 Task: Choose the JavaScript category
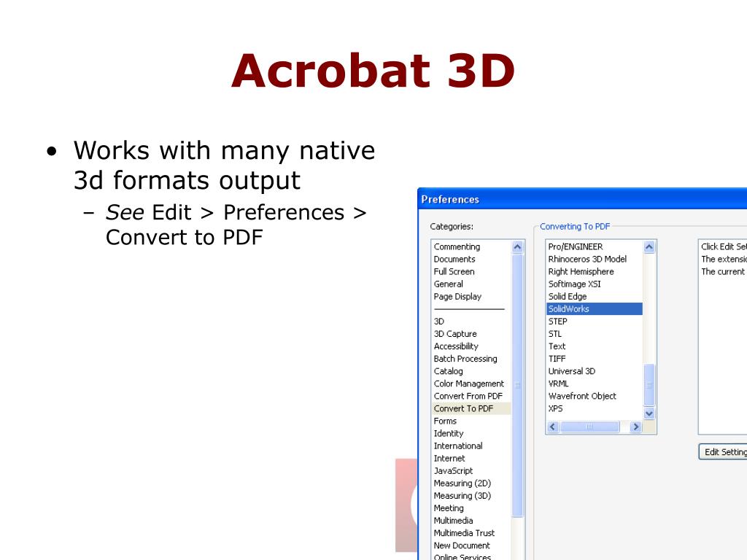(453, 470)
